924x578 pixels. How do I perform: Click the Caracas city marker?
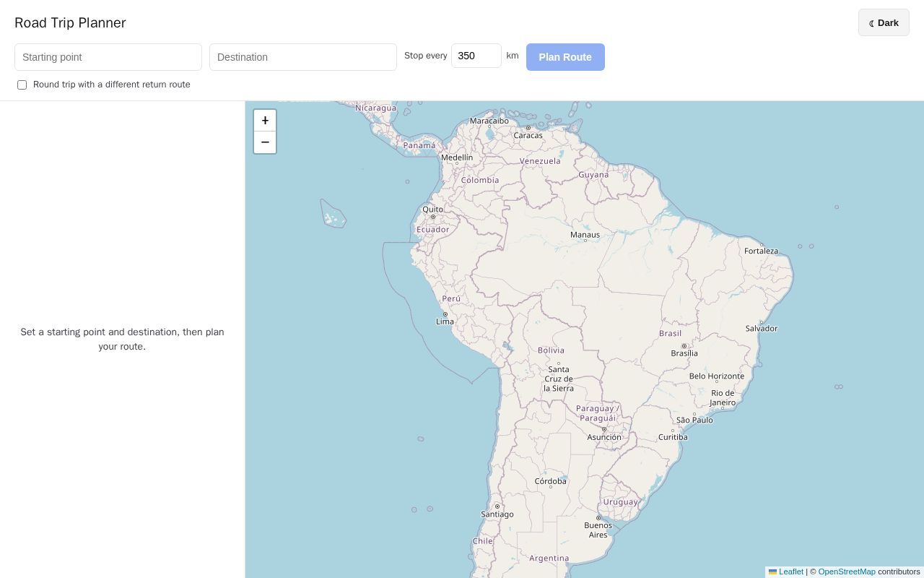pos(528,128)
